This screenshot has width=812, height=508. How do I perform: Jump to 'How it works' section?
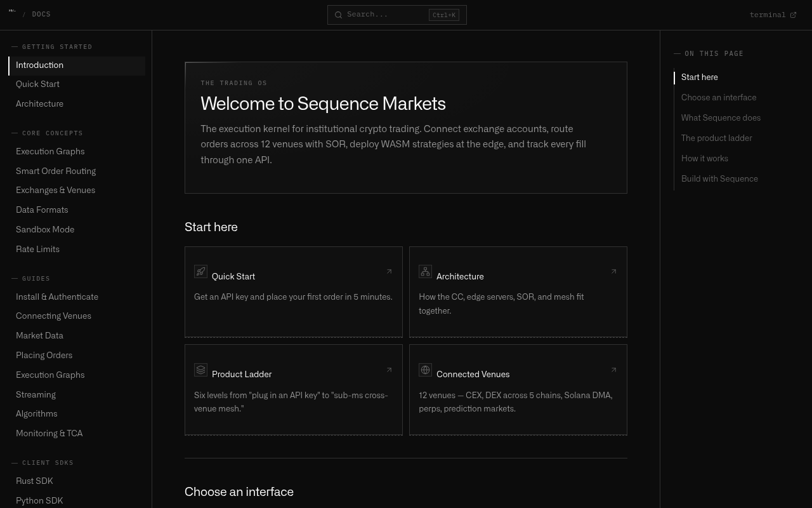tap(705, 159)
